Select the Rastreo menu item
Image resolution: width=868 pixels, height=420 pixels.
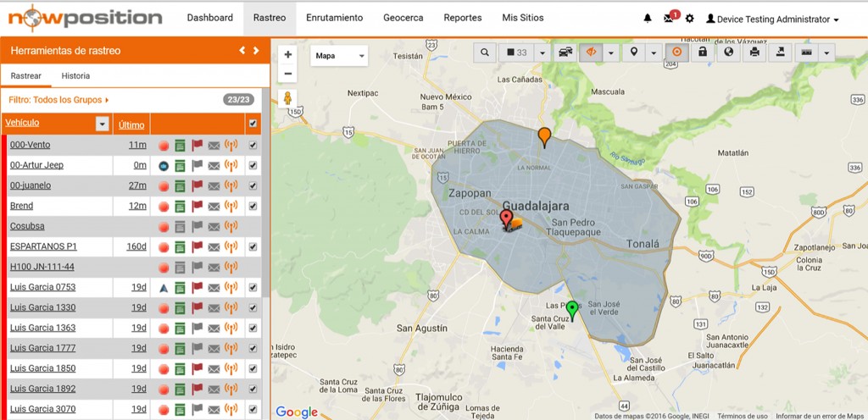point(270,18)
